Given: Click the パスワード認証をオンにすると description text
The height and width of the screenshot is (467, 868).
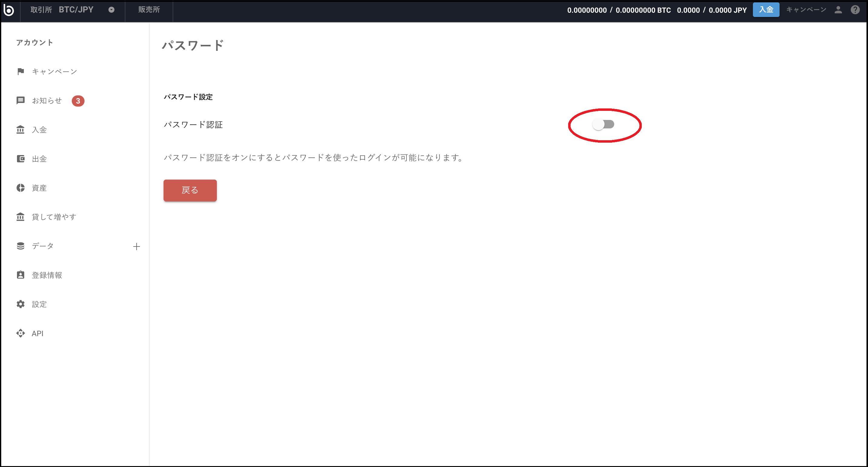Looking at the screenshot, I should click(314, 157).
